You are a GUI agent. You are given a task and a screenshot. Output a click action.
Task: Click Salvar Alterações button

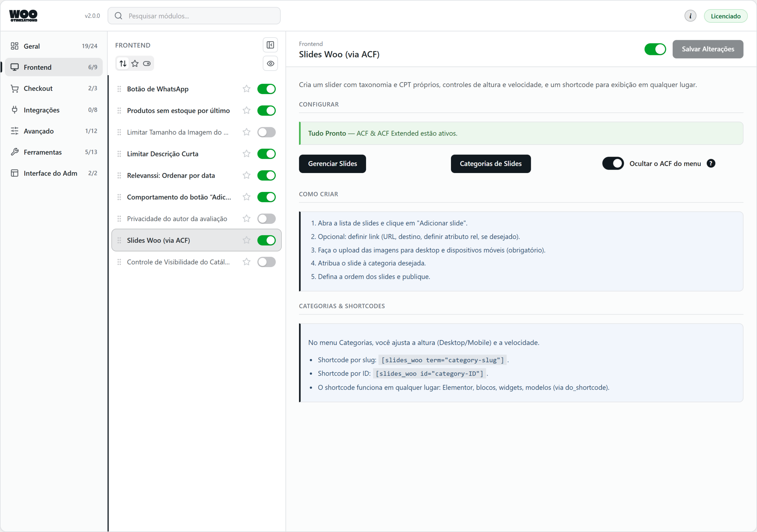708,49
